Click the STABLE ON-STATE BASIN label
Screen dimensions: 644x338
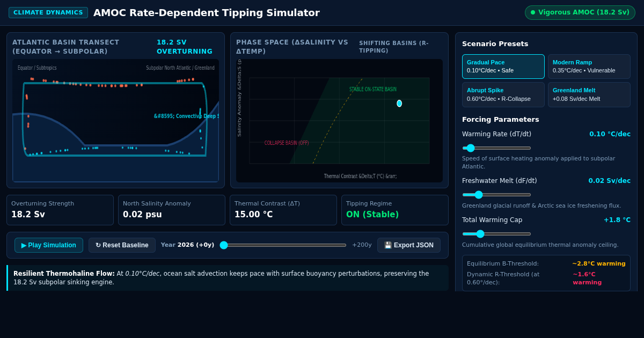[373, 90]
